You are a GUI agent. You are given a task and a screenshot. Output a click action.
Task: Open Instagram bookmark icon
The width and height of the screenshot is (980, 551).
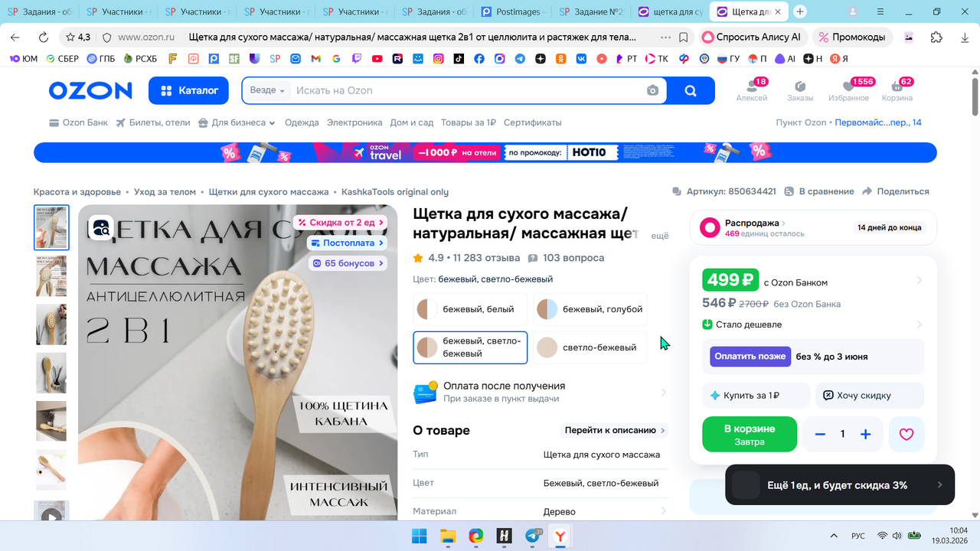click(439, 59)
